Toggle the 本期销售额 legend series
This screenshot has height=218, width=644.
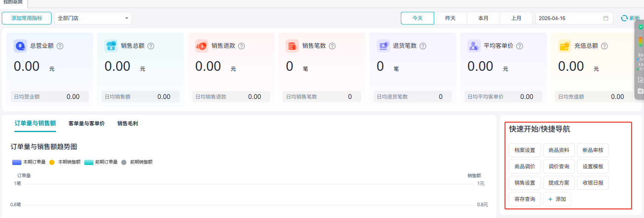point(52,162)
